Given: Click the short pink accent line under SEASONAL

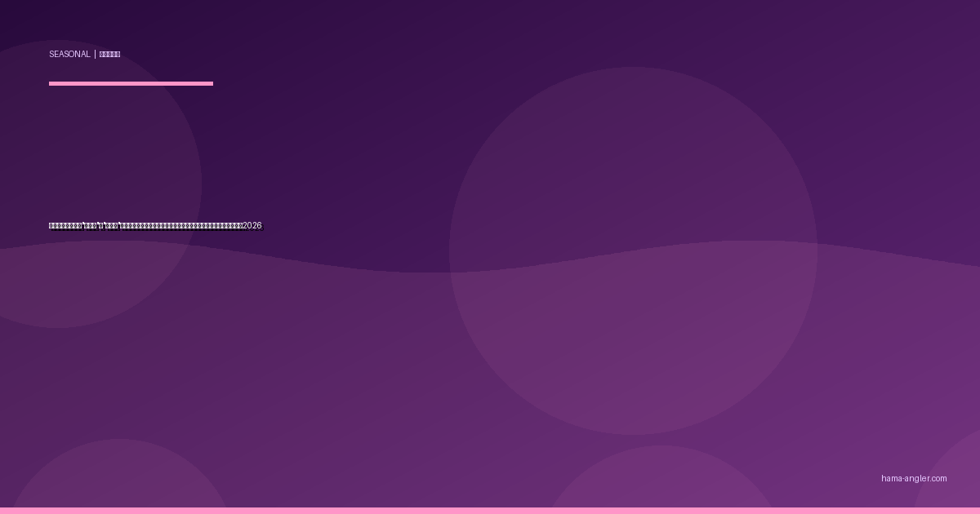Looking at the screenshot, I should coord(131,83).
